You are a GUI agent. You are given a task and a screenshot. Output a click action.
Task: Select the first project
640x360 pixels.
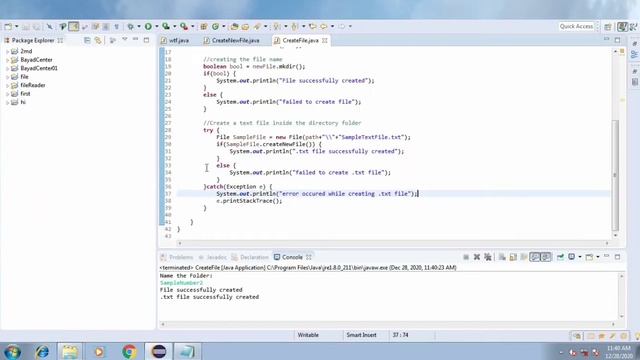25,94
